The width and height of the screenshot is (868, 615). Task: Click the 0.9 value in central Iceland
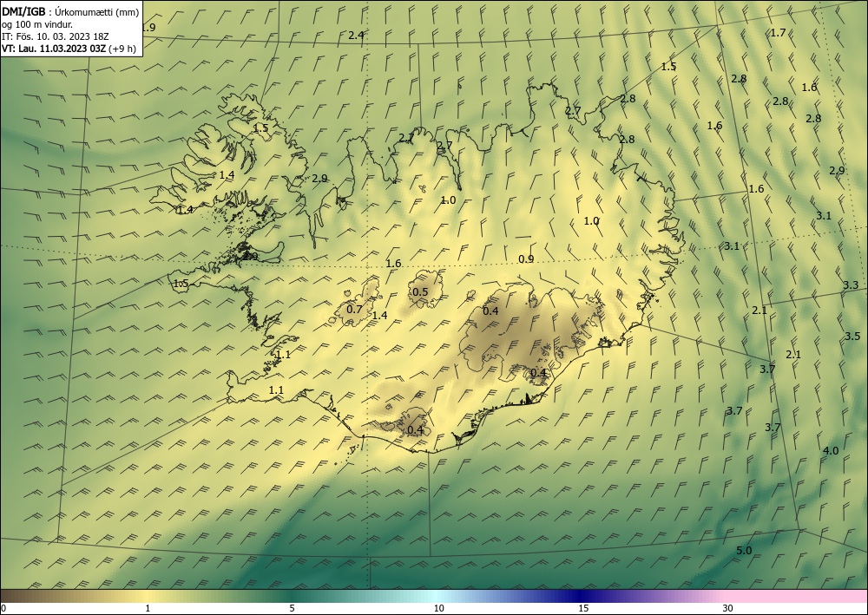tap(526, 258)
